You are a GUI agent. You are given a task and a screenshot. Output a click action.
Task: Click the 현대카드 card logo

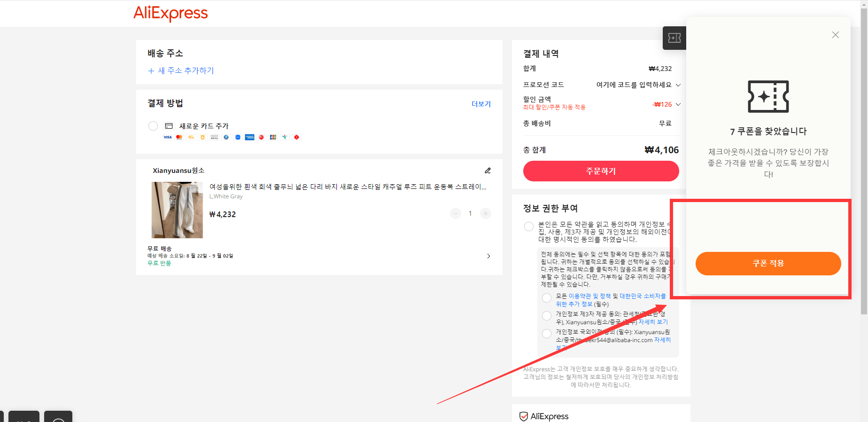click(x=214, y=137)
